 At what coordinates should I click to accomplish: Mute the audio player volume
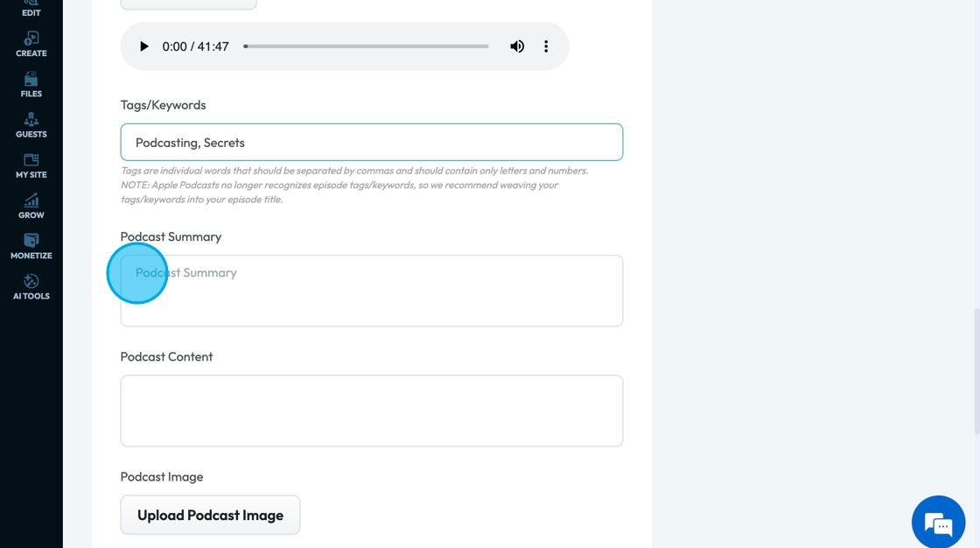[x=517, y=46]
